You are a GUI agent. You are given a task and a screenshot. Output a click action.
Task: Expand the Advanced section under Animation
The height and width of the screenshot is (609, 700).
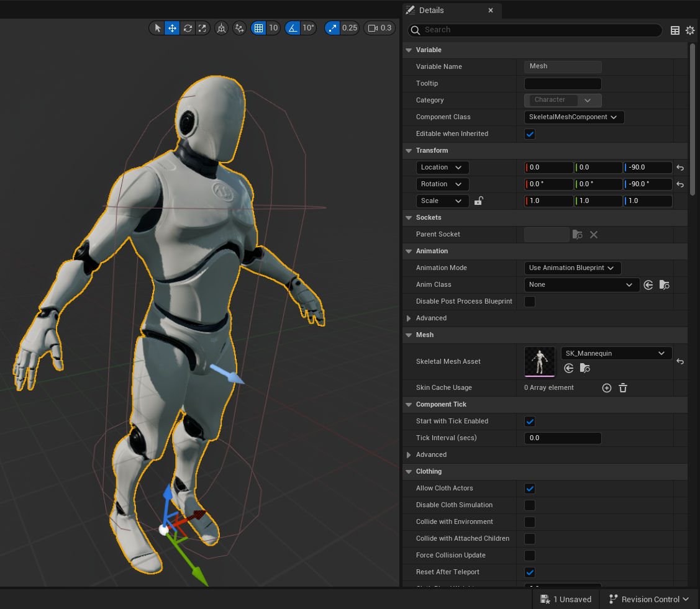tap(409, 318)
